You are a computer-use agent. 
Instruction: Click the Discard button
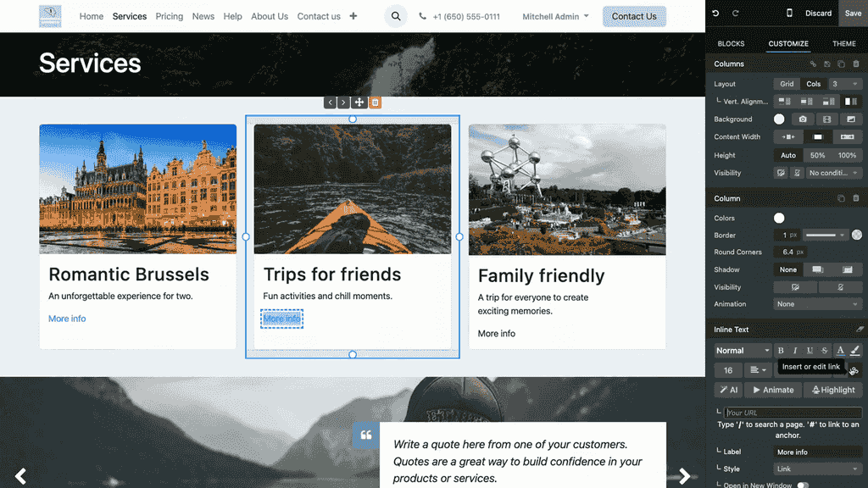point(818,14)
